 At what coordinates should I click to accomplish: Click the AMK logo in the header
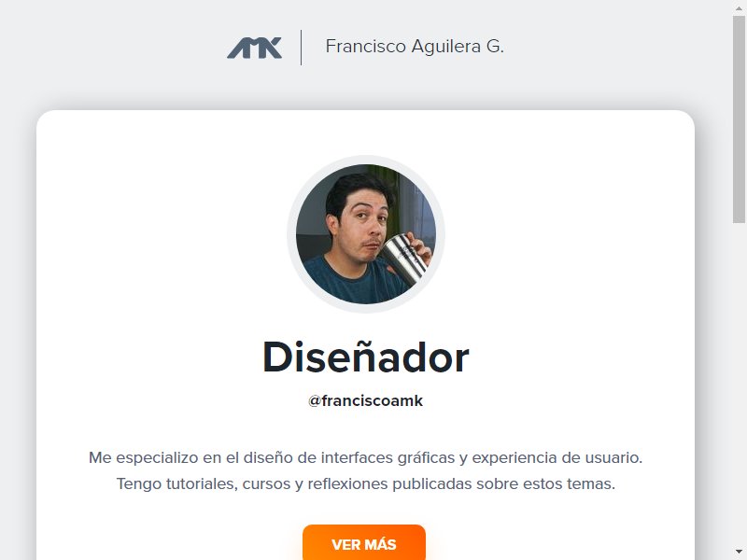[x=254, y=48]
